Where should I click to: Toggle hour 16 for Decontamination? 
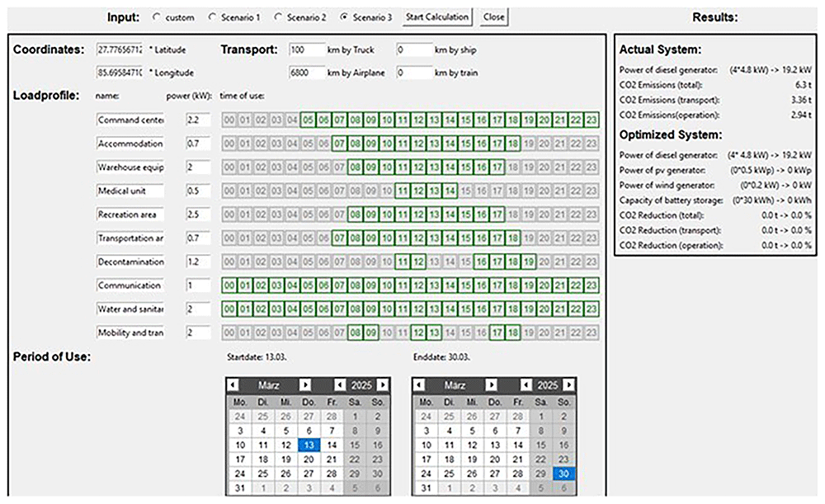[482, 262]
